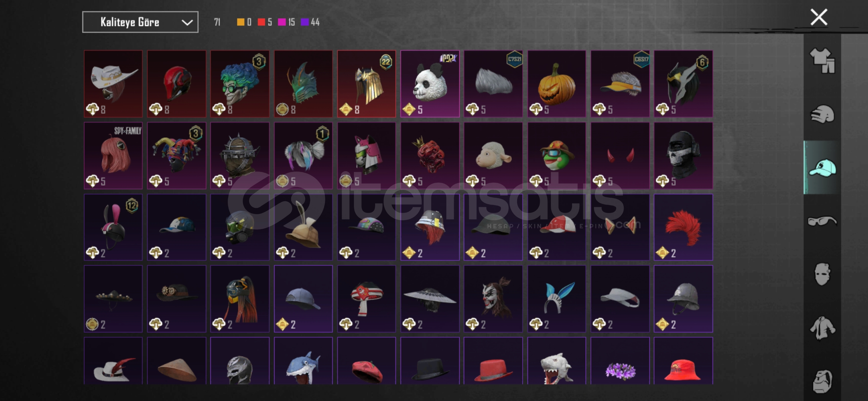Open the outfits category in sidebar
Screen dimensions: 868x401
822,61
